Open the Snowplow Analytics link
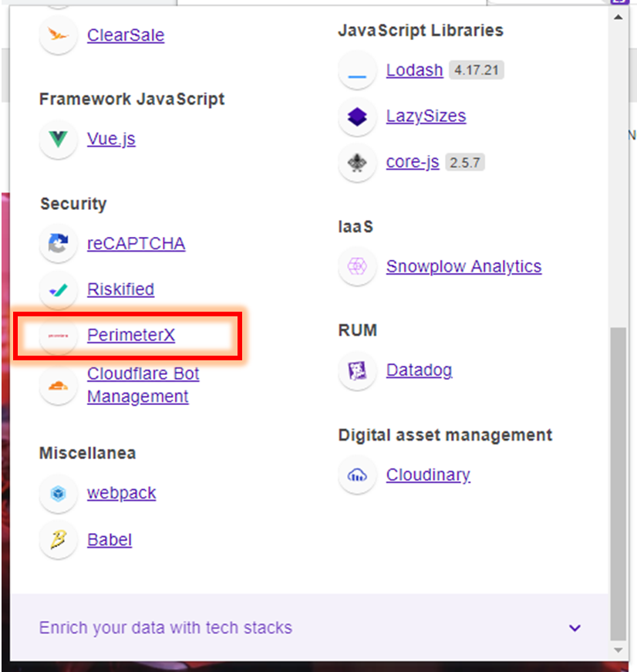Screen dimensions: 637x672 pos(464,266)
